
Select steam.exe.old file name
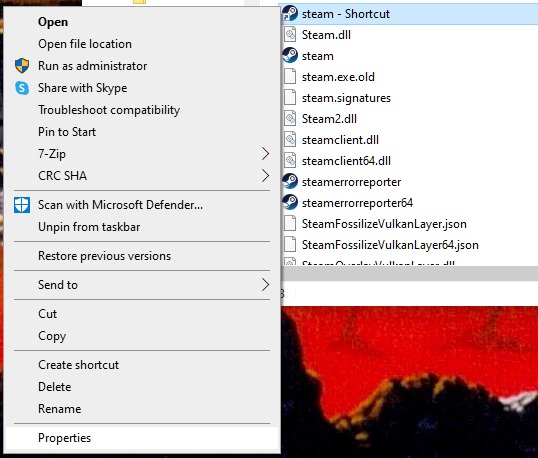pyautogui.click(x=338, y=77)
